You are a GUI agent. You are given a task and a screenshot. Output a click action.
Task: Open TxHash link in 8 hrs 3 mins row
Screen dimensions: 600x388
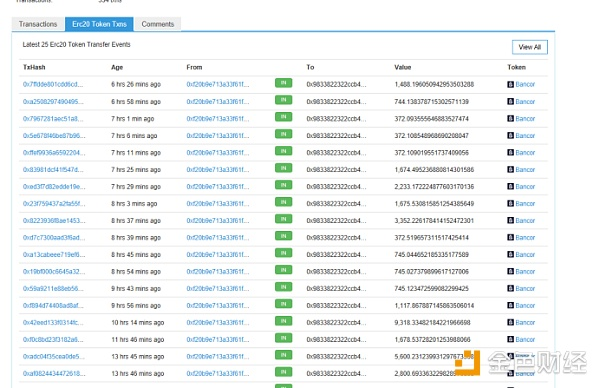(x=54, y=203)
